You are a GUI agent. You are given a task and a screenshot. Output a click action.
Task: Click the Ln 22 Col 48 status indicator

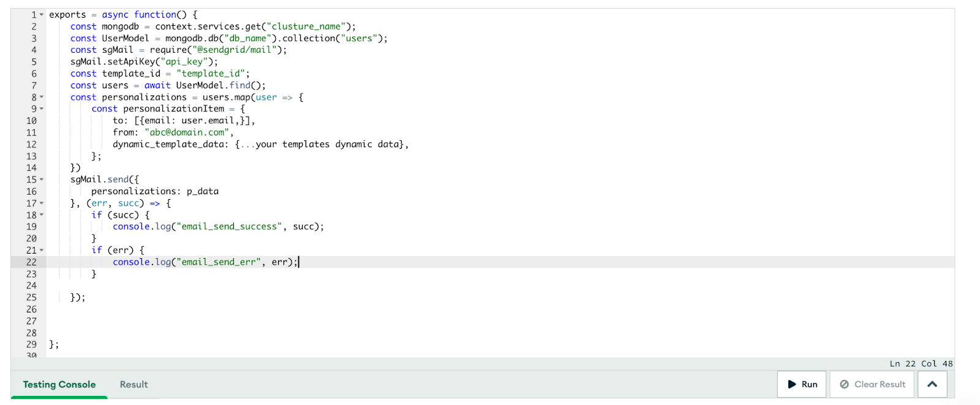pyautogui.click(x=921, y=363)
